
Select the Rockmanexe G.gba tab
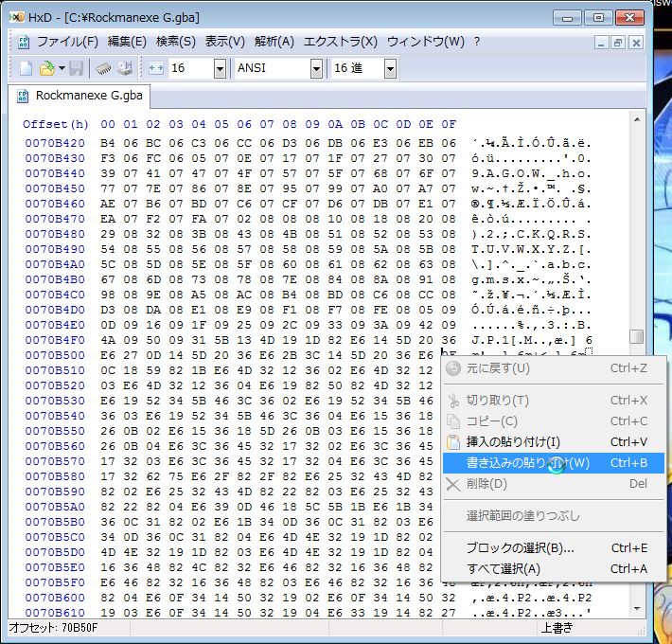point(80,96)
